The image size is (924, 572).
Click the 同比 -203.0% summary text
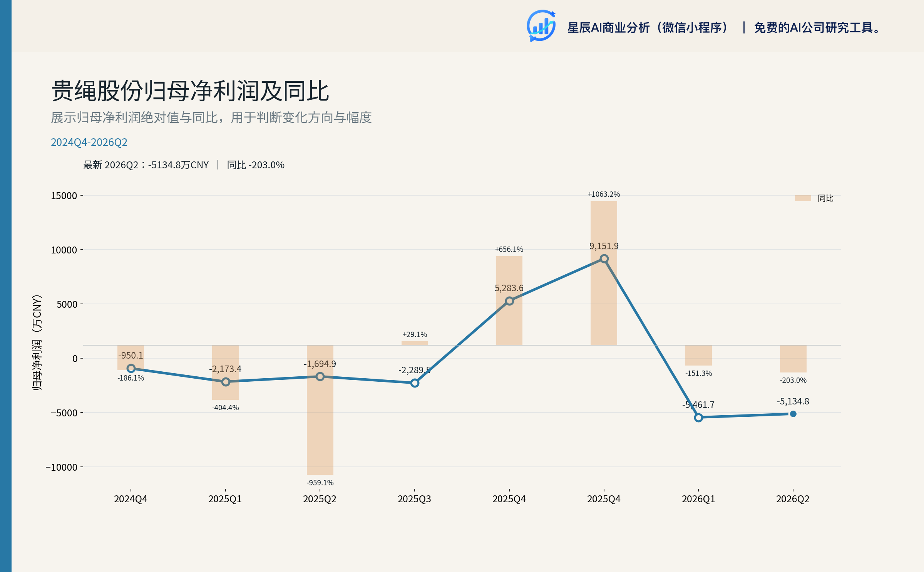pos(256,165)
